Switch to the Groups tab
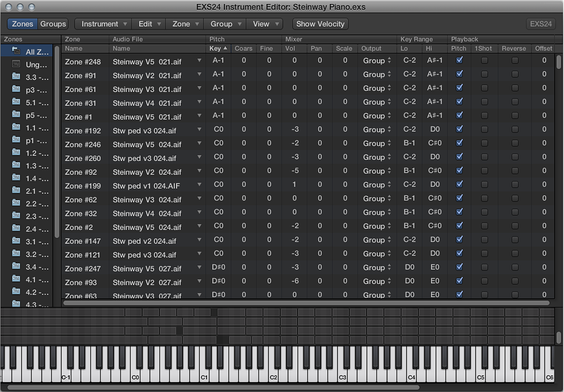This screenshot has width=564, height=392. (x=53, y=24)
